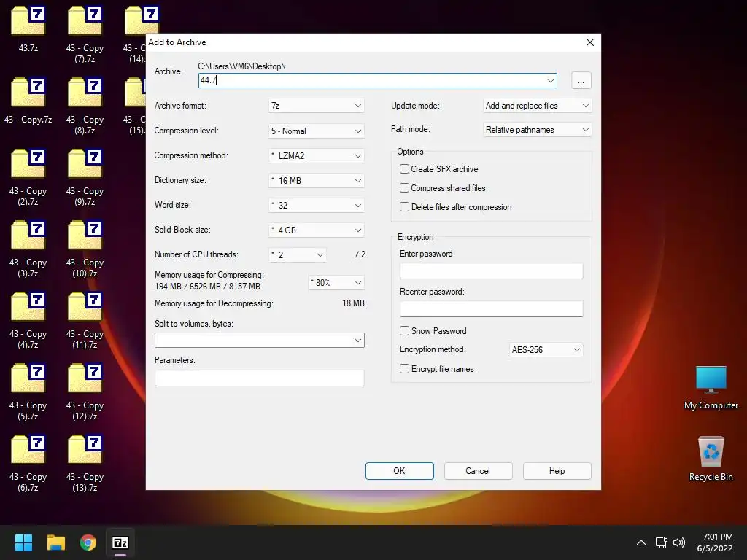Screen dimensions: 747x560
Task: Enable Create SFX archive option
Action: (x=404, y=169)
